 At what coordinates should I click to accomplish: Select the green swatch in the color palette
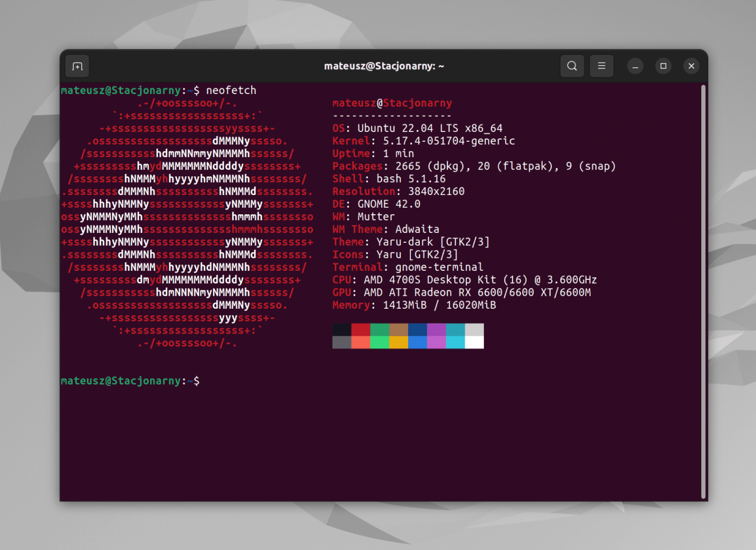coord(379,330)
